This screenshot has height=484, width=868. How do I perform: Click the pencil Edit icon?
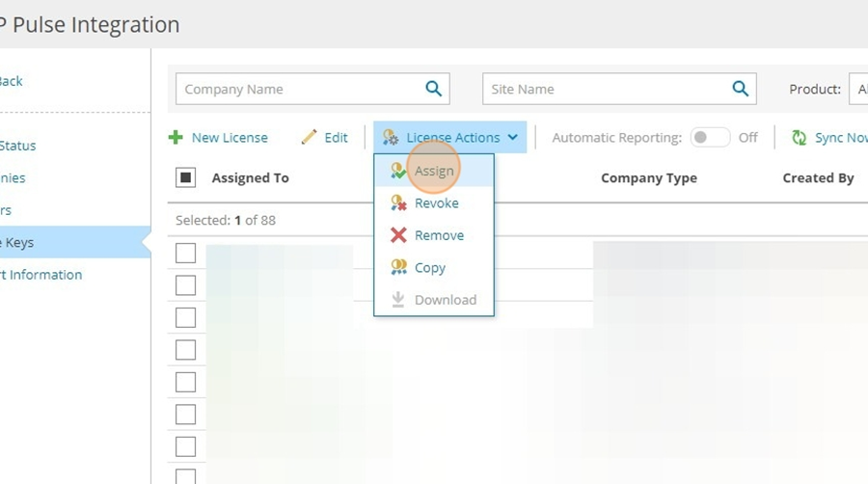pos(309,137)
